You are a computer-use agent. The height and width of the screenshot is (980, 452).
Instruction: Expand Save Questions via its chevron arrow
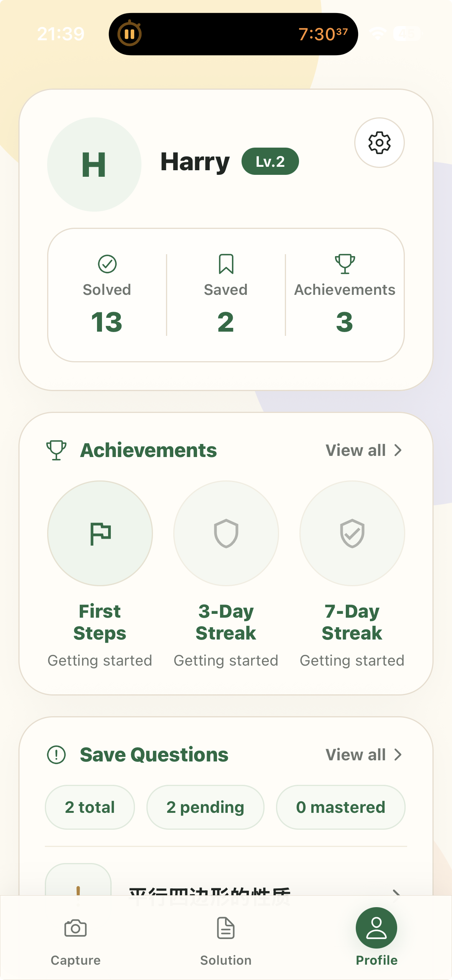point(398,755)
